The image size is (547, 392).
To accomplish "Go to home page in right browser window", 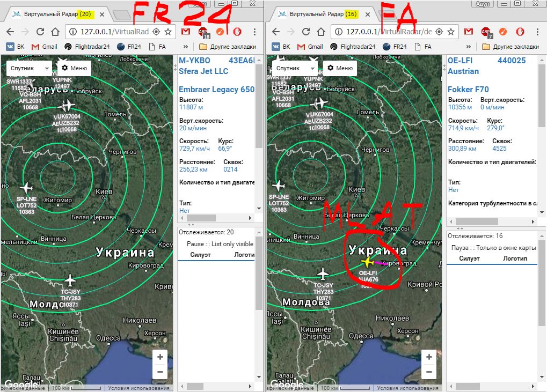I will coord(320,32).
